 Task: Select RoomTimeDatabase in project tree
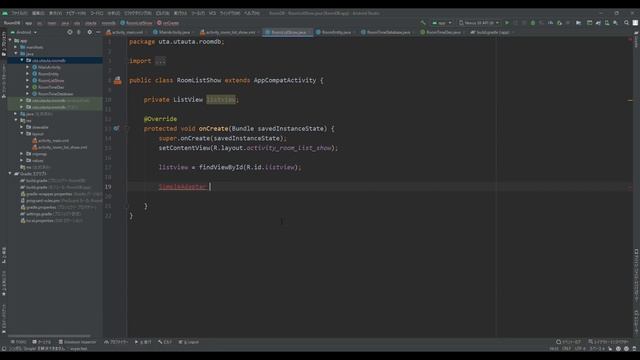pyautogui.click(x=55, y=94)
